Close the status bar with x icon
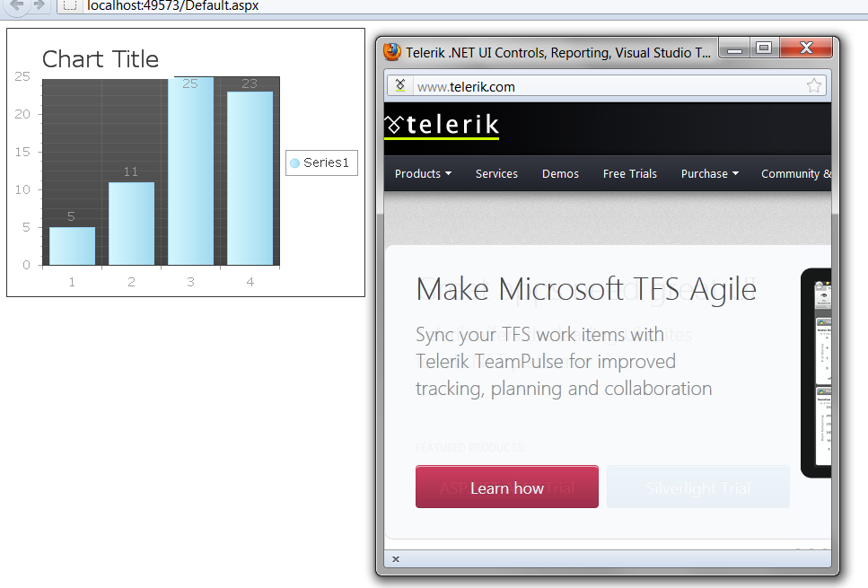Viewport: 868px width, 588px height. [x=396, y=559]
